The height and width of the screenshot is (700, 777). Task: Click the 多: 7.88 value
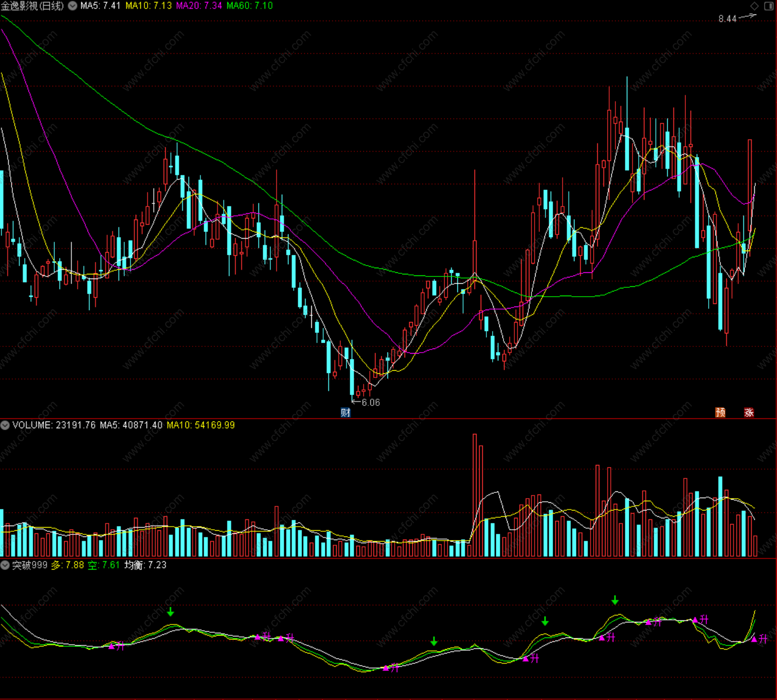(67, 565)
